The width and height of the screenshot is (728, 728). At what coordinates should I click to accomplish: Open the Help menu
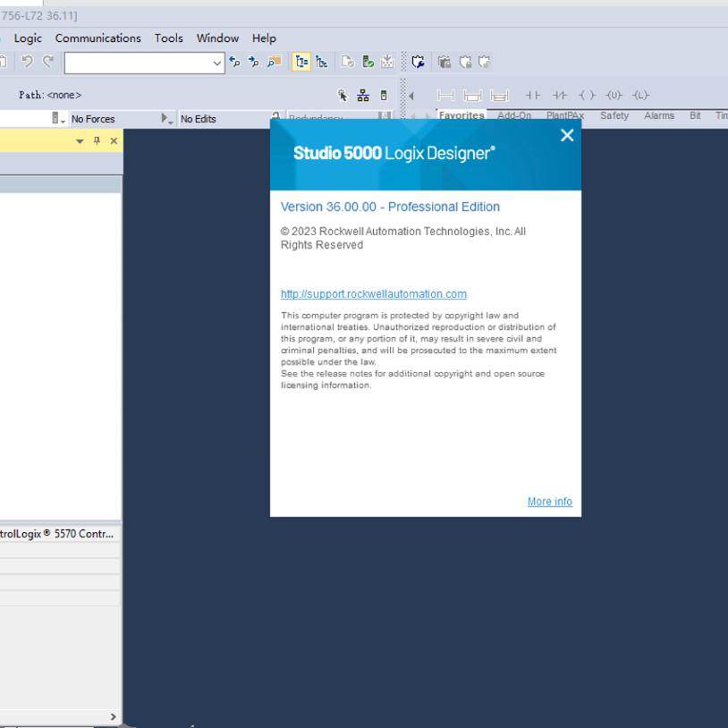(x=264, y=38)
